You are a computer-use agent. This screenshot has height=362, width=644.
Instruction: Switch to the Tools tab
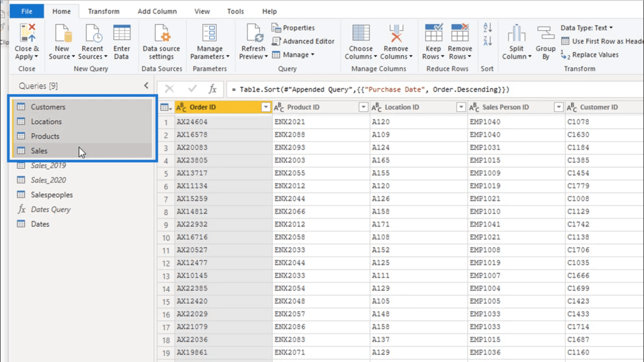click(x=235, y=11)
